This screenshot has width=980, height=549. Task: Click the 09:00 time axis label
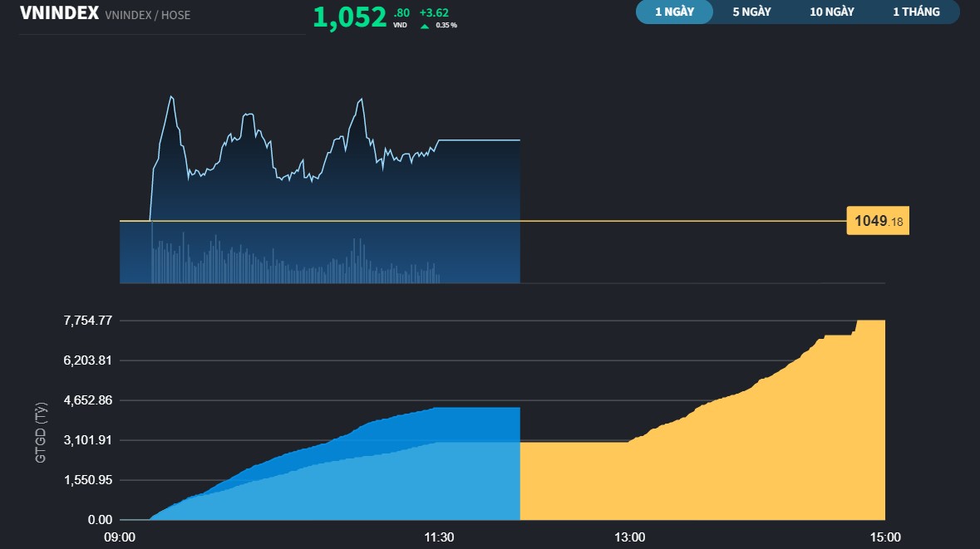(x=121, y=537)
